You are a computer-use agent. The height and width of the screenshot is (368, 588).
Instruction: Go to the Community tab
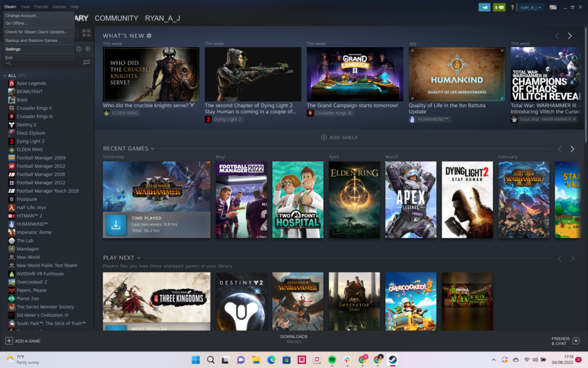116,18
